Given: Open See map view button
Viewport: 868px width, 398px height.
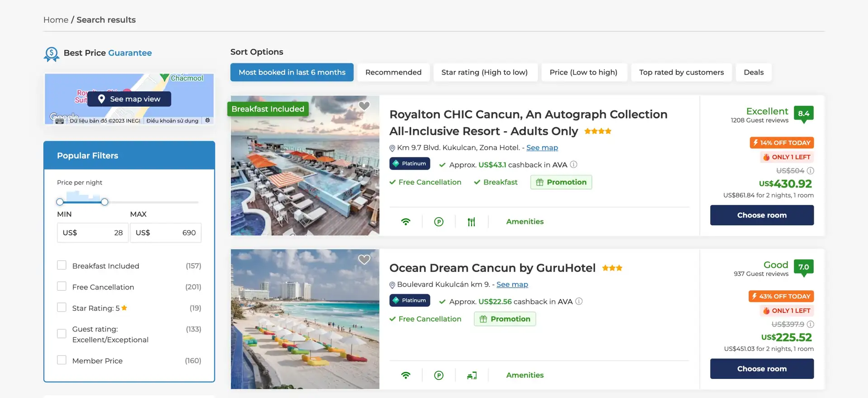Looking at the screenshot, I should pyautogui.click(x=129, y=99).
